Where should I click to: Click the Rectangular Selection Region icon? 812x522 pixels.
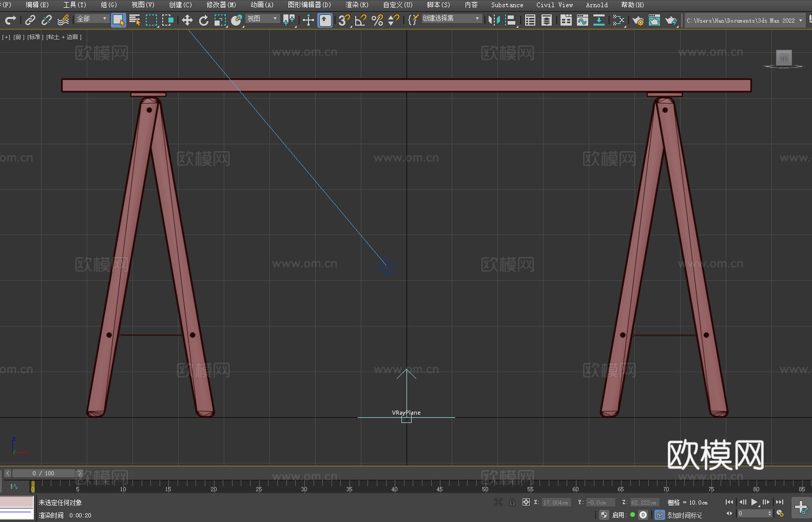(x=151, y=20)
